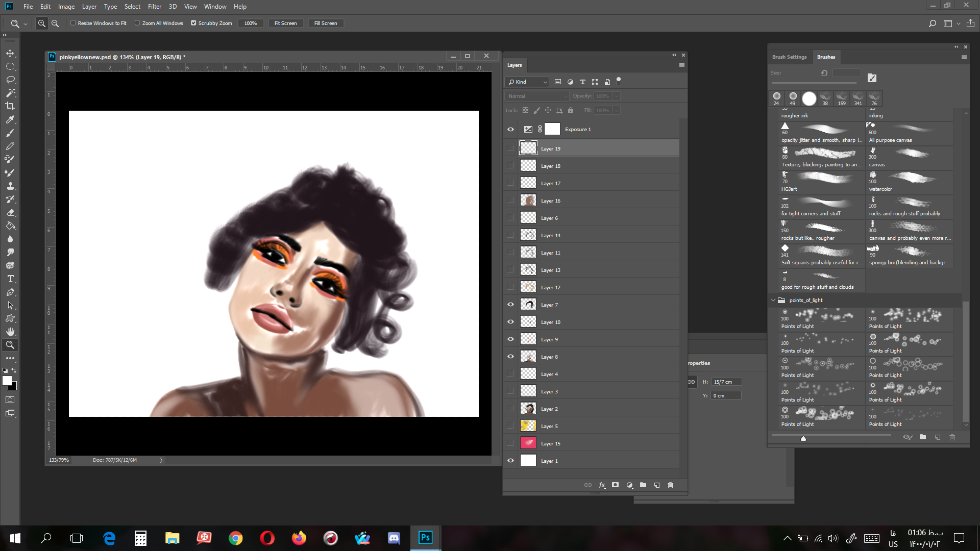The image size is (980, 551).
Task: Click Zoom Out icon in options bar
Action: coord(55,23)
